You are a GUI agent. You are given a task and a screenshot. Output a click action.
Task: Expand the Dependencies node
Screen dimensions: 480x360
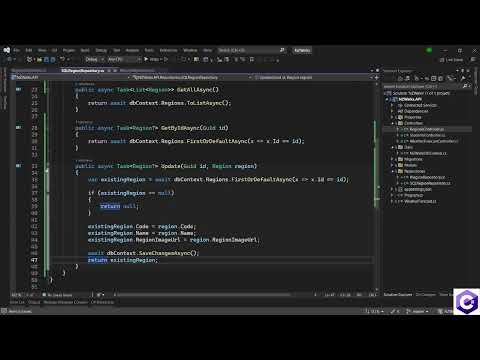[392, 111]
